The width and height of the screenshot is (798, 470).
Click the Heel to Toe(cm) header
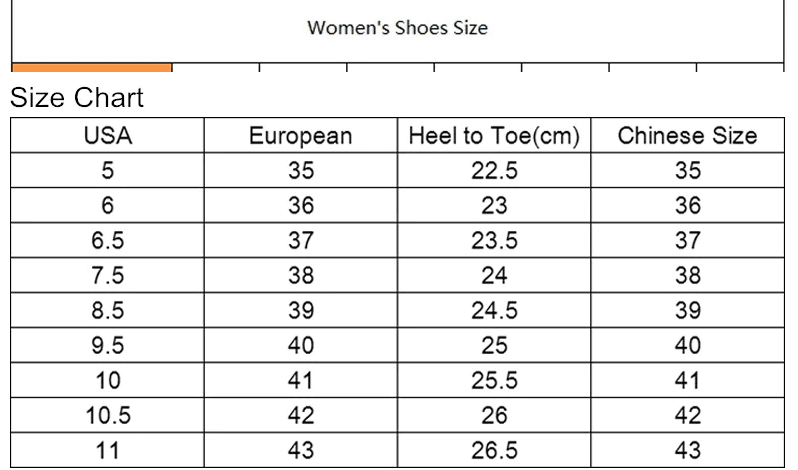495,136
